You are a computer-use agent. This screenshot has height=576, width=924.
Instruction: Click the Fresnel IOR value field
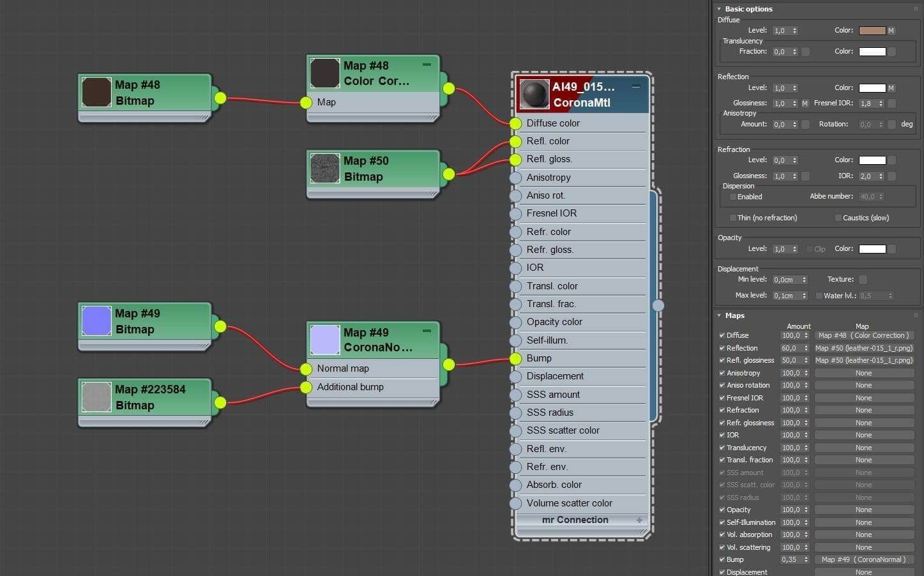(868, 103)
